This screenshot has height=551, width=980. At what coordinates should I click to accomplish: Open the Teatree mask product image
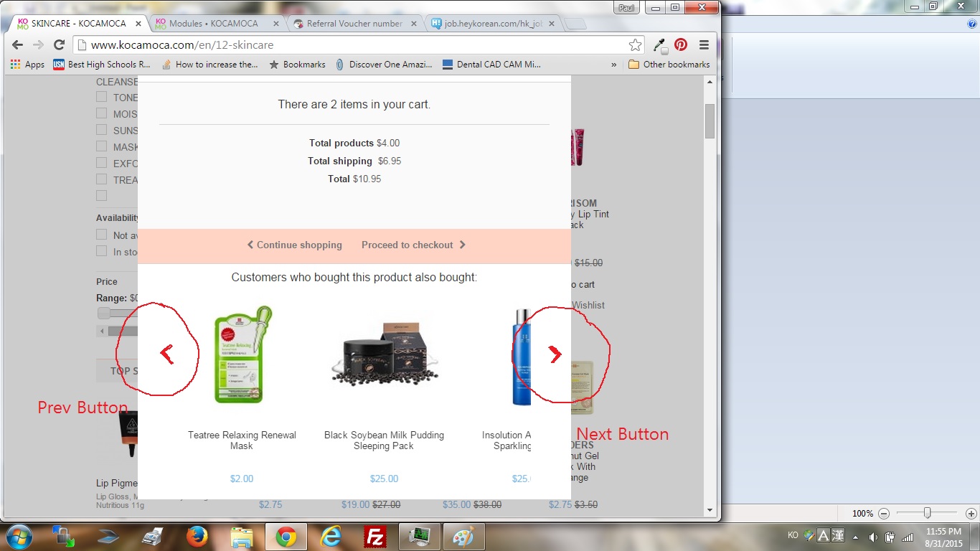[242, 354]
